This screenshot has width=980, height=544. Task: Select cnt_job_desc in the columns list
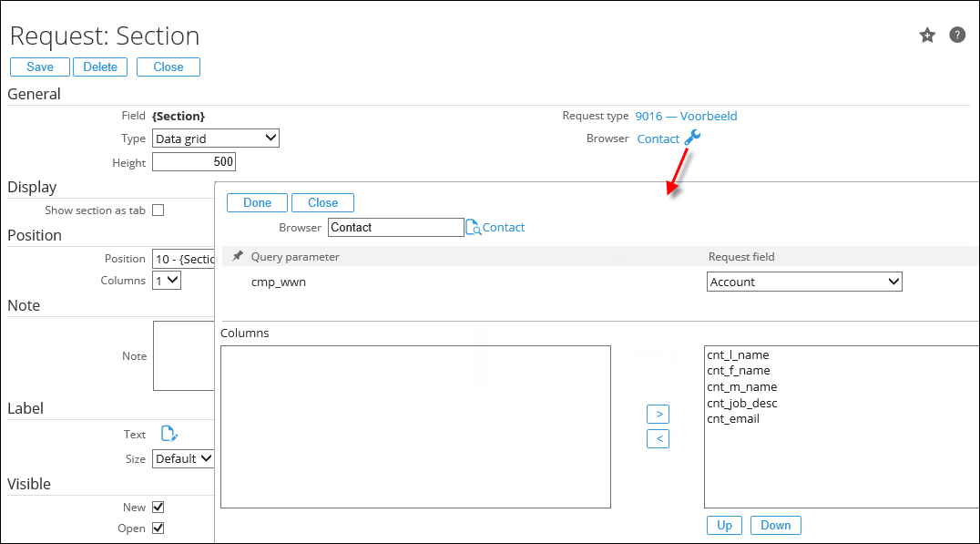741,403
